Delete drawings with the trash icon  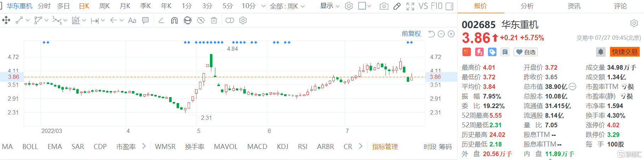214,20
